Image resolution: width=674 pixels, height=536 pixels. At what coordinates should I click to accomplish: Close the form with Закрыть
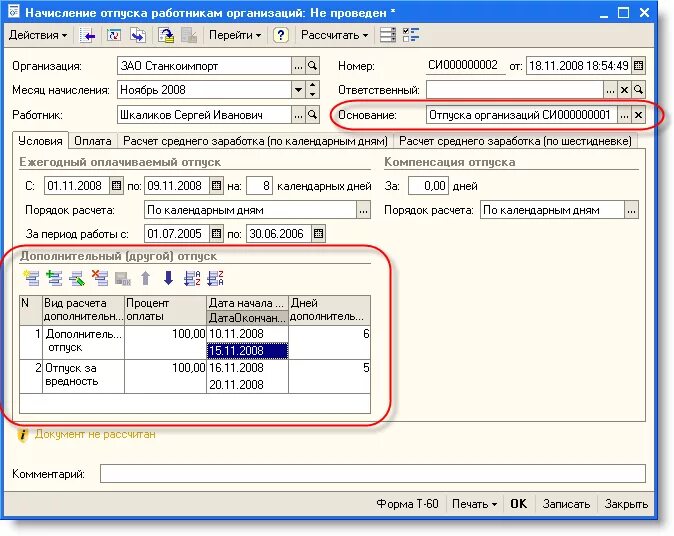(x=626, y=504)
